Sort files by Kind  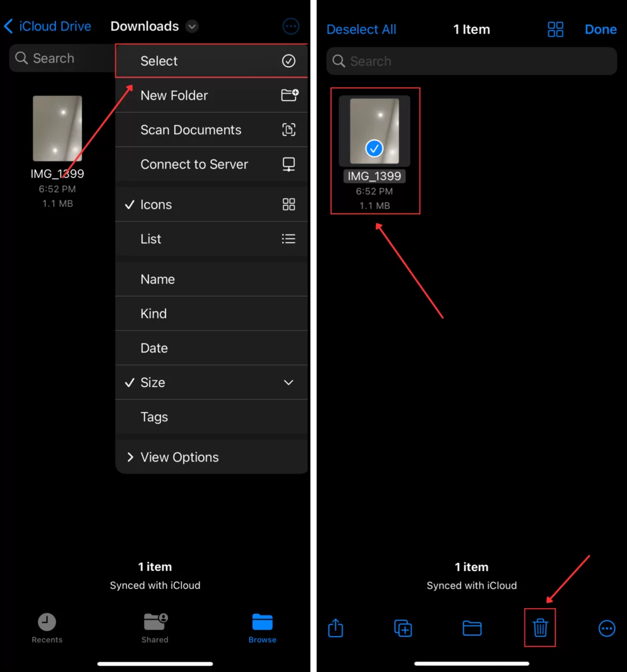(x=211, y=314)
